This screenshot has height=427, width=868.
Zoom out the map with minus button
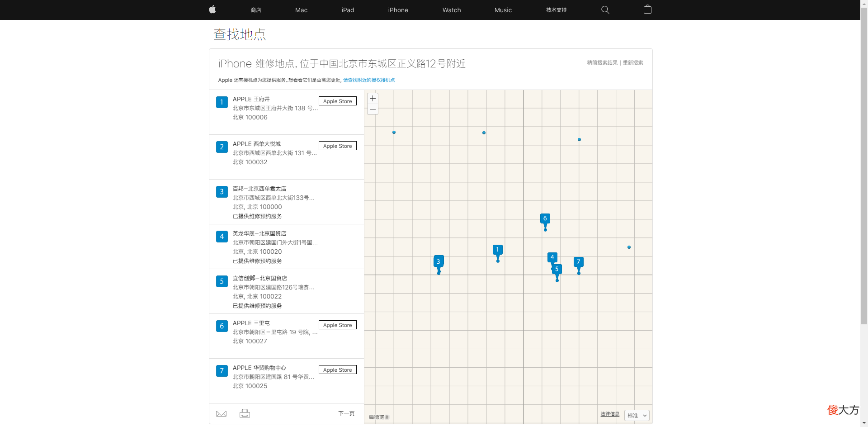[373, 109]
